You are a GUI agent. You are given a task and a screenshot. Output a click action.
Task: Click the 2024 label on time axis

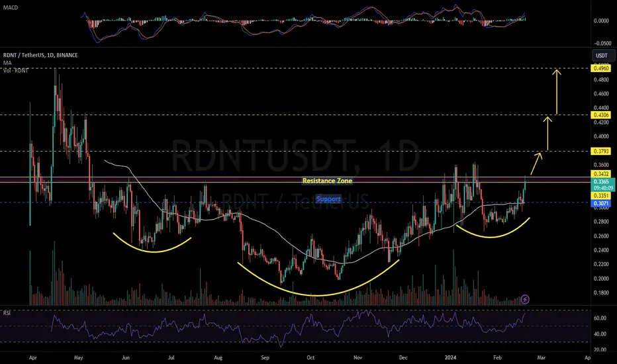coord(450,357)
